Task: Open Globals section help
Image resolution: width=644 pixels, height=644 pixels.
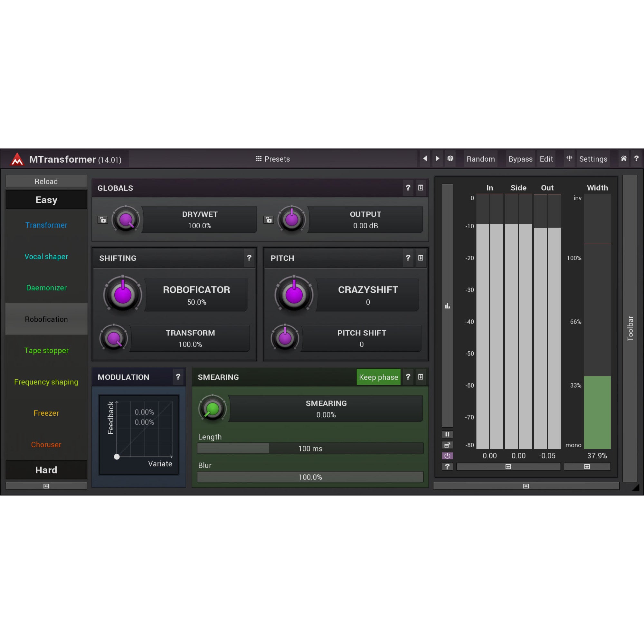Action: pos(408,188)
